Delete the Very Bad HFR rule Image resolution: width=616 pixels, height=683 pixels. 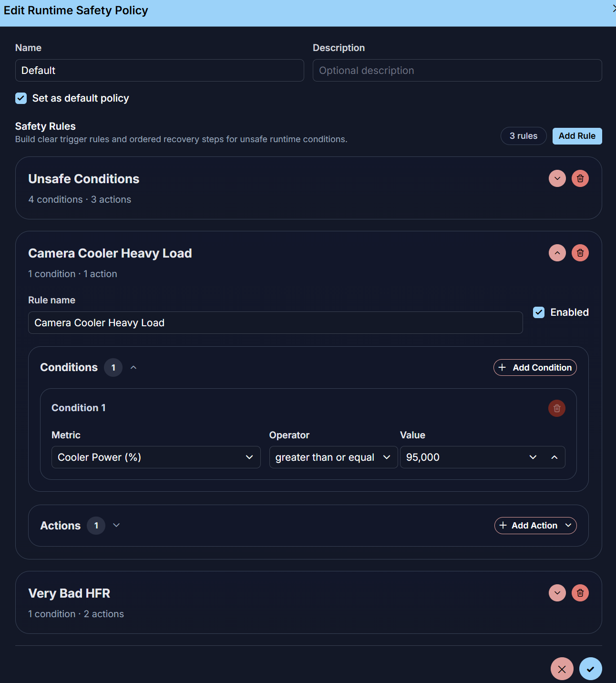click(x=580, y=593)
